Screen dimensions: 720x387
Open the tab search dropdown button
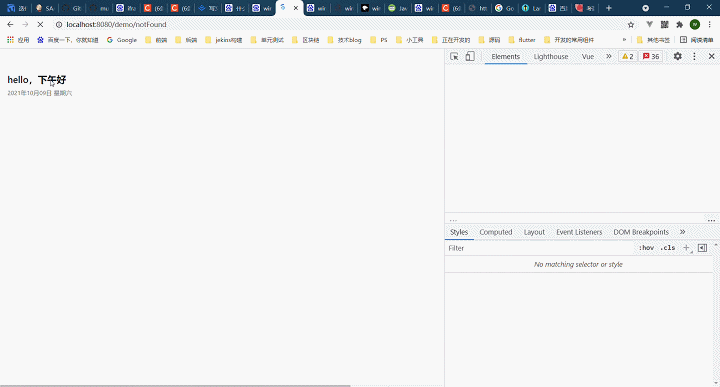tap(646, 8)
